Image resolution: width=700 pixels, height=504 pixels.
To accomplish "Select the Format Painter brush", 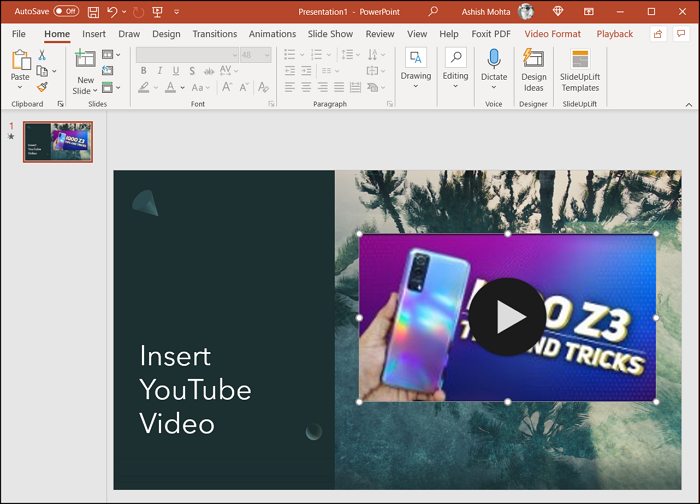I will coord(42,87).
